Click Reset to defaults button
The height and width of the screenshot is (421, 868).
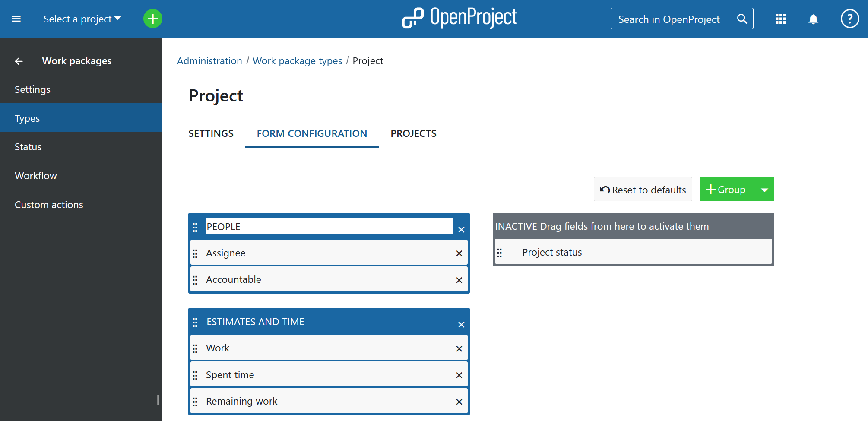643,190
